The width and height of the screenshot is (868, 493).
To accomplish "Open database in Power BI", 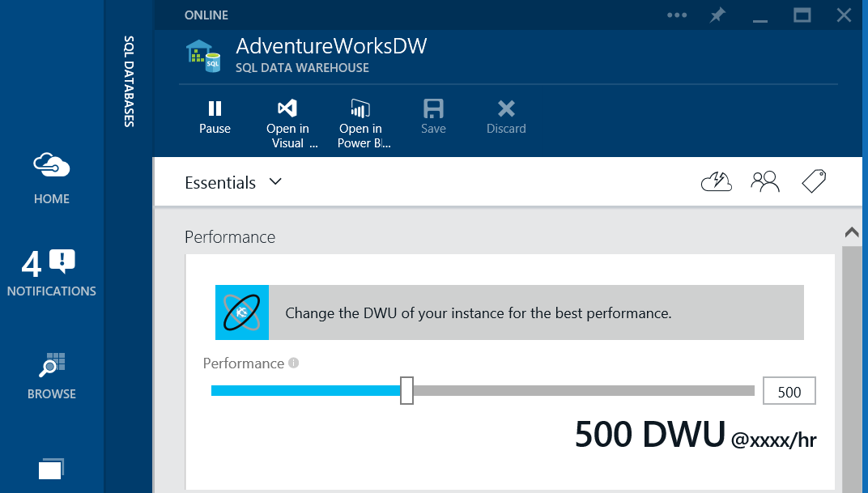I will 363,124.
